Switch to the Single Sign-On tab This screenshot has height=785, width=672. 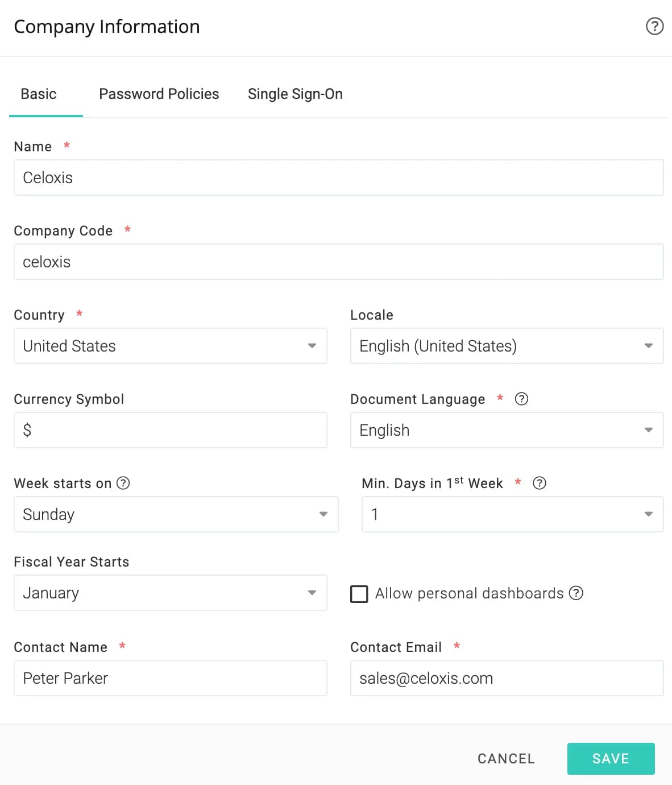point(295,94)
